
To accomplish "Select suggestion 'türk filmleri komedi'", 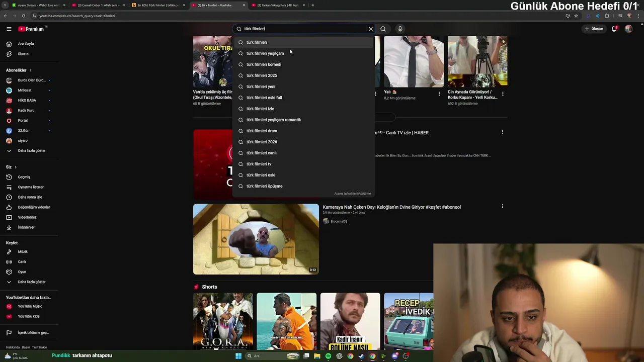I will [303, 64].
